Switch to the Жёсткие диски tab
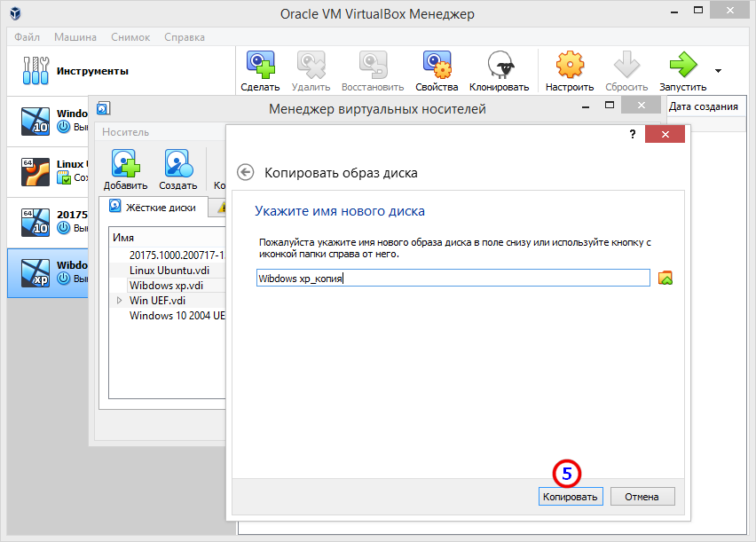This screenshot has width=756, height=542. (154, 208)
